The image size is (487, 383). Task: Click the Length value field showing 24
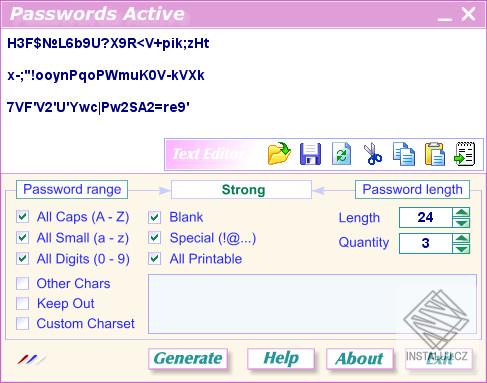click(426, 217)
